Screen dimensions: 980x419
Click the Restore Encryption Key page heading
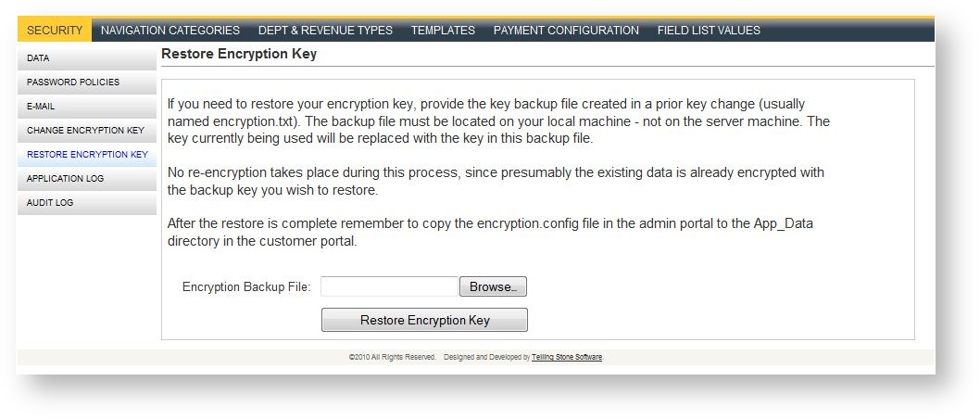[x=239, y=54]
